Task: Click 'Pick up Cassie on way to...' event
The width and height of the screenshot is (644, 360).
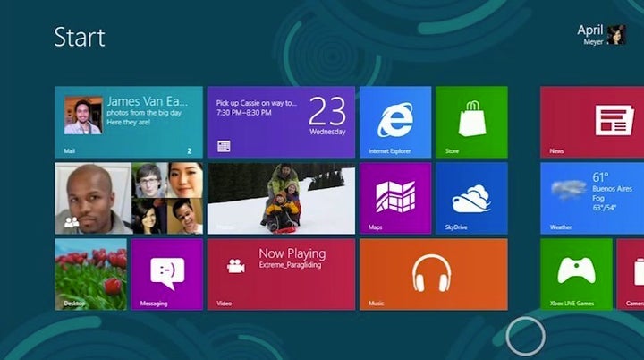Action: (257, 103)
